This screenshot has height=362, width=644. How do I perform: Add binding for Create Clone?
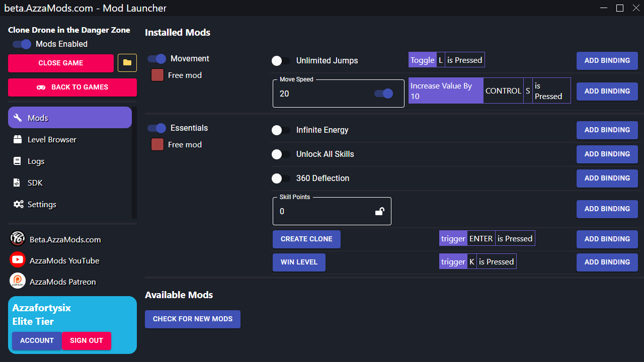(x=607, y=239)
